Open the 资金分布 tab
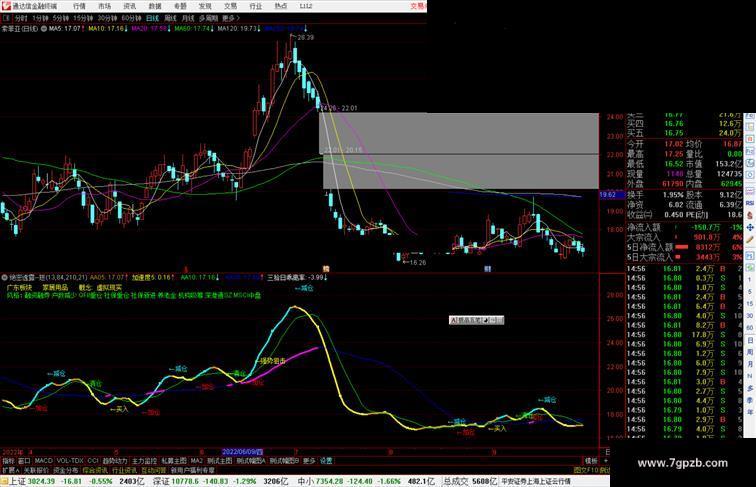The width and height of the screenshot is (756, 487). tap(66, 470)
